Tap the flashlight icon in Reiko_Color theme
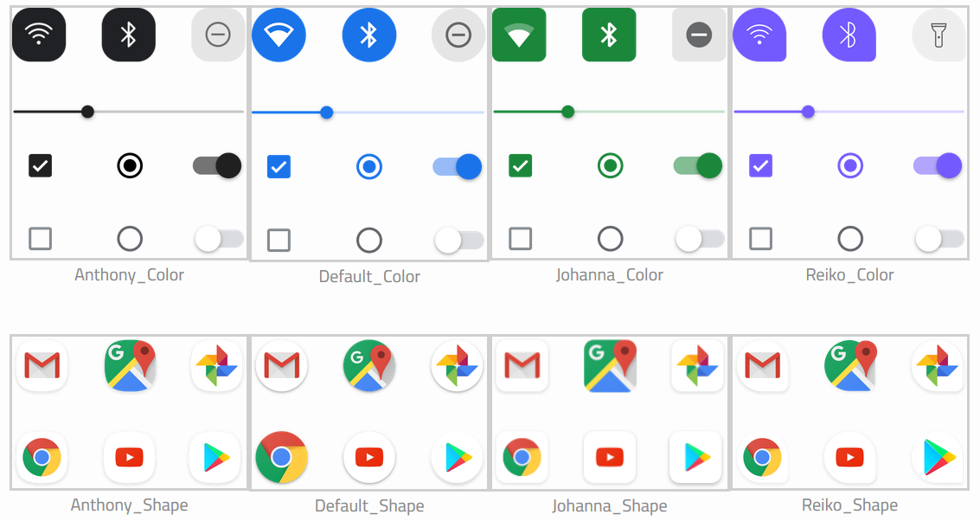 tap(939, 35)
